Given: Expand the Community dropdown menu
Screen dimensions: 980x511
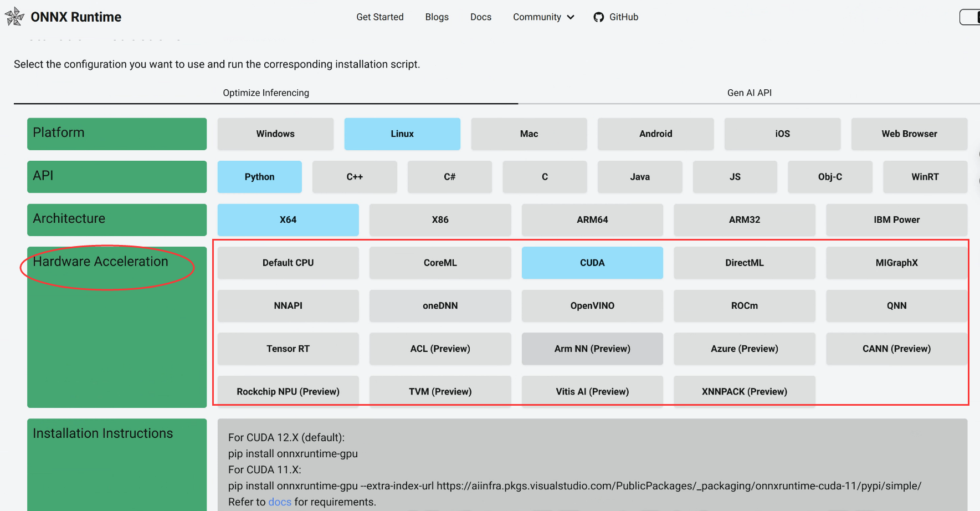Looking at the screenshot, I should point(543,17).
